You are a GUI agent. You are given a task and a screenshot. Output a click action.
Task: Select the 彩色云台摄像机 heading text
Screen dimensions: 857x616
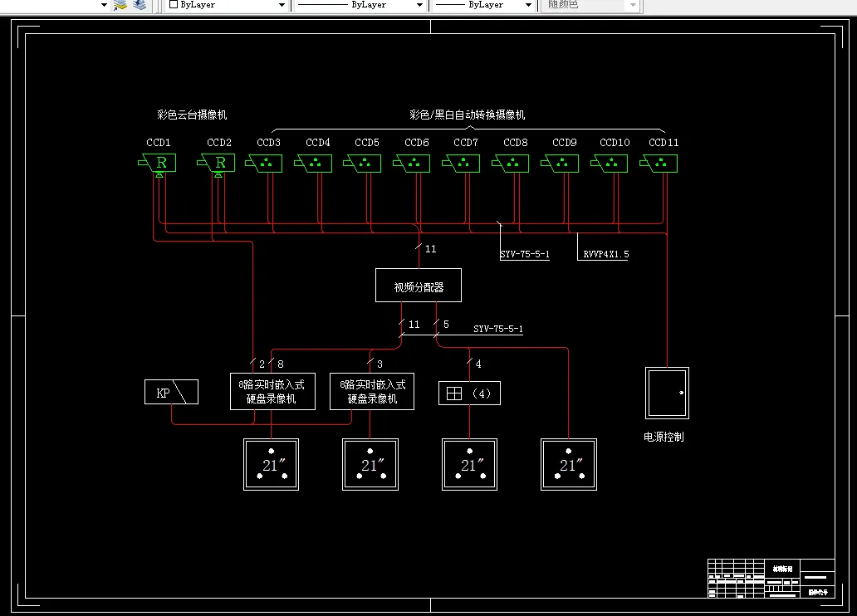point(192,115)
